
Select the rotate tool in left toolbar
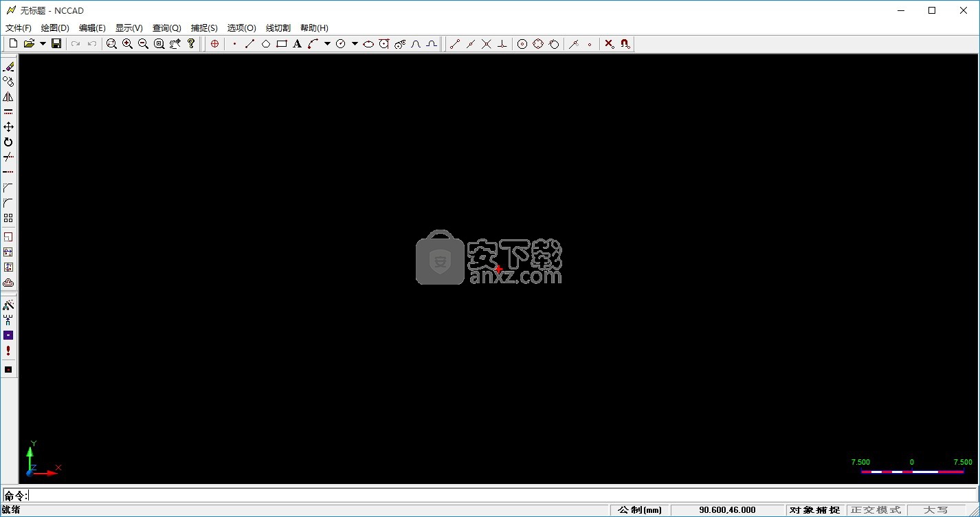8,142
